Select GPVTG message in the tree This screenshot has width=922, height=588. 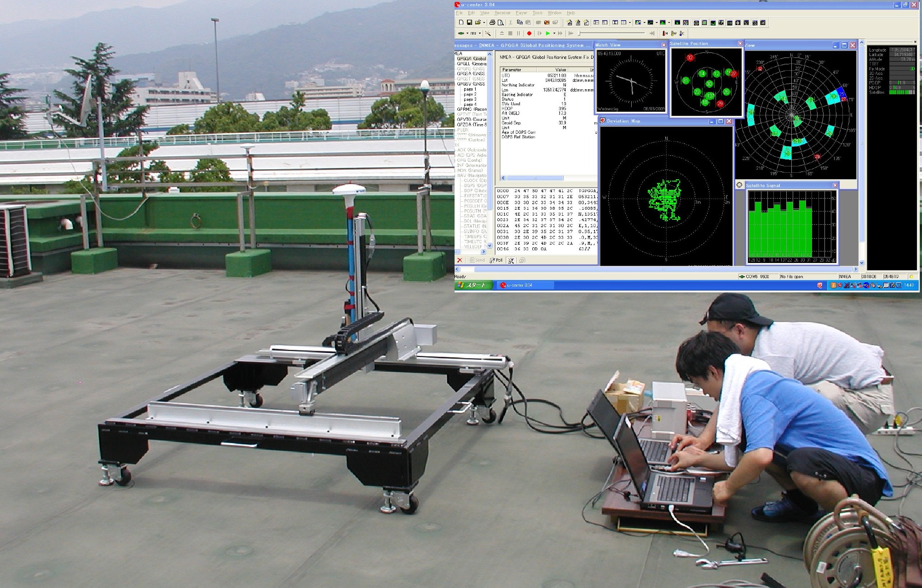pyautogui.click(x=472, y=120)
